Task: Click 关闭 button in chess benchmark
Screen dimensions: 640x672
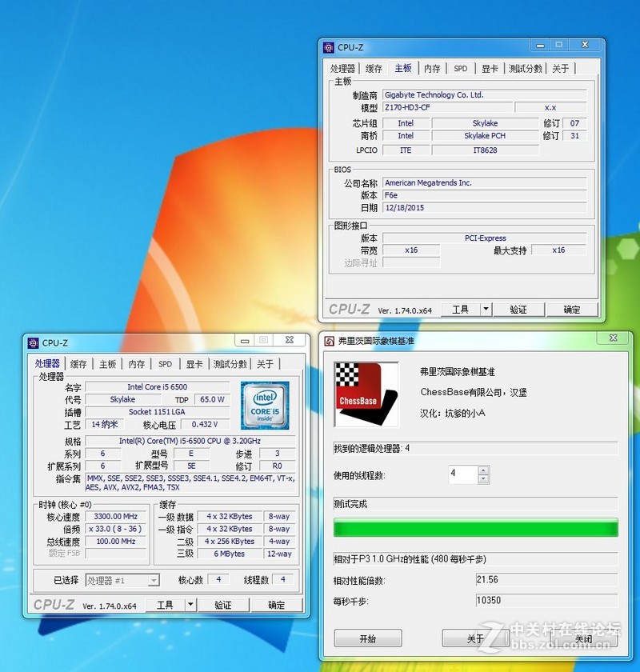Action: 583,638
